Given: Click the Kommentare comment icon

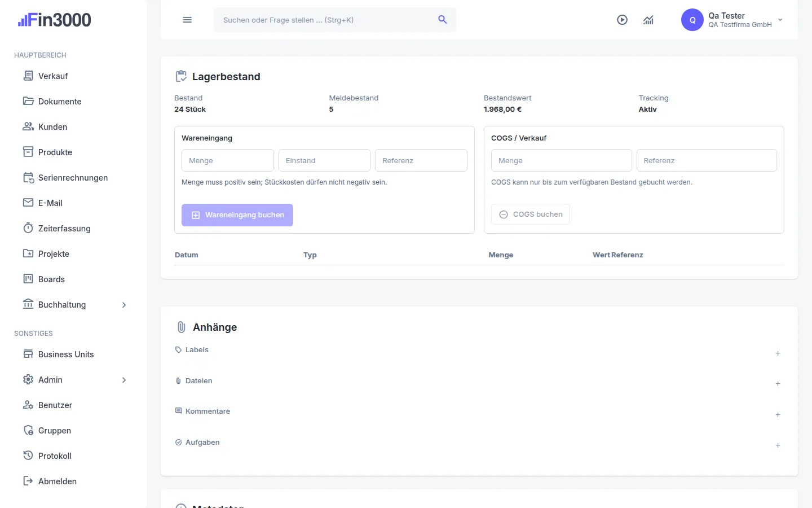Looking at the screenshot, I should [x=179, y=411].
